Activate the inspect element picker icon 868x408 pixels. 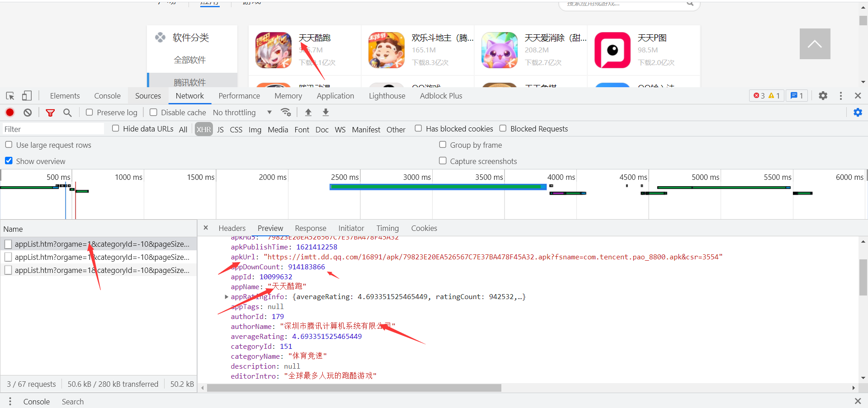[x=10, y=96]
